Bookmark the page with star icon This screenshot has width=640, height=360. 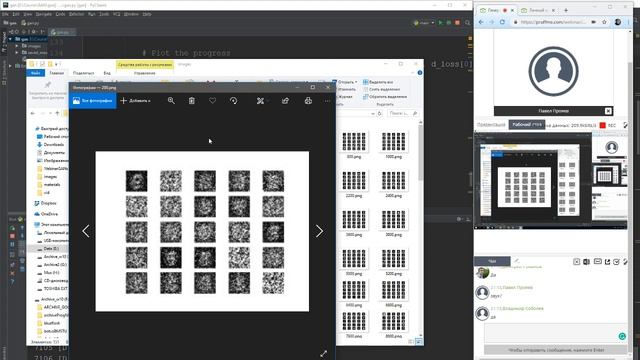click(604, 22)
